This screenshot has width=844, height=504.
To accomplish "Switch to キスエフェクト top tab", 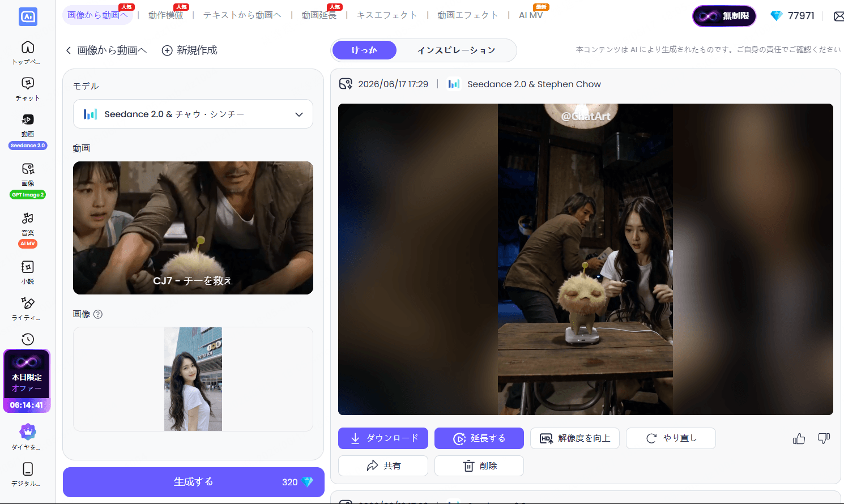I will click(387, 15).
